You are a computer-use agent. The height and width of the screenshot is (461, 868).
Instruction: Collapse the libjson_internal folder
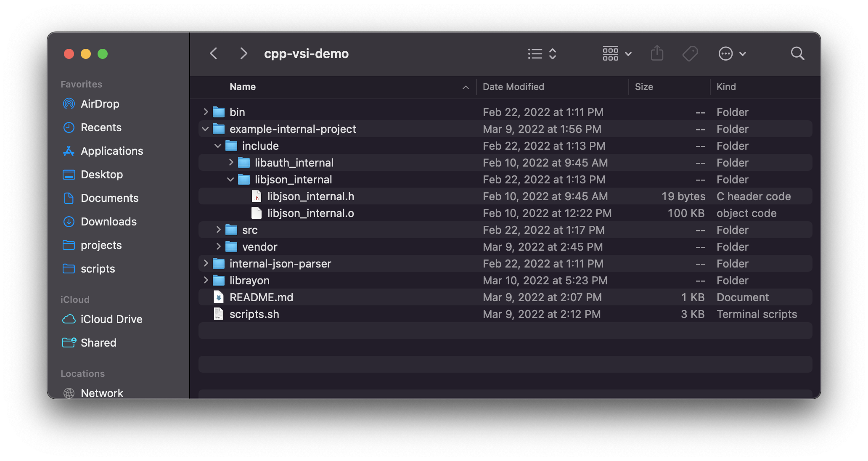click(x=231, y=179)
